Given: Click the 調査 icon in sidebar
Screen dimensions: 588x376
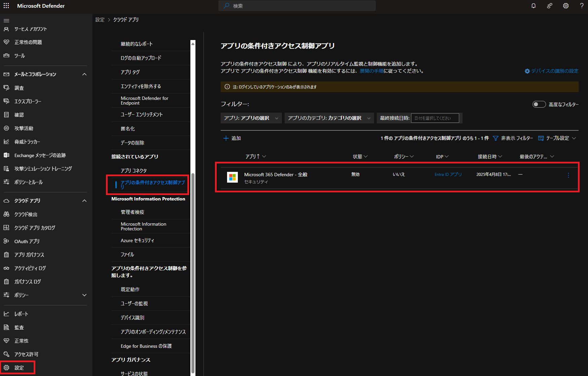Looking at the screenshot, I should click(x=6, y=88).
